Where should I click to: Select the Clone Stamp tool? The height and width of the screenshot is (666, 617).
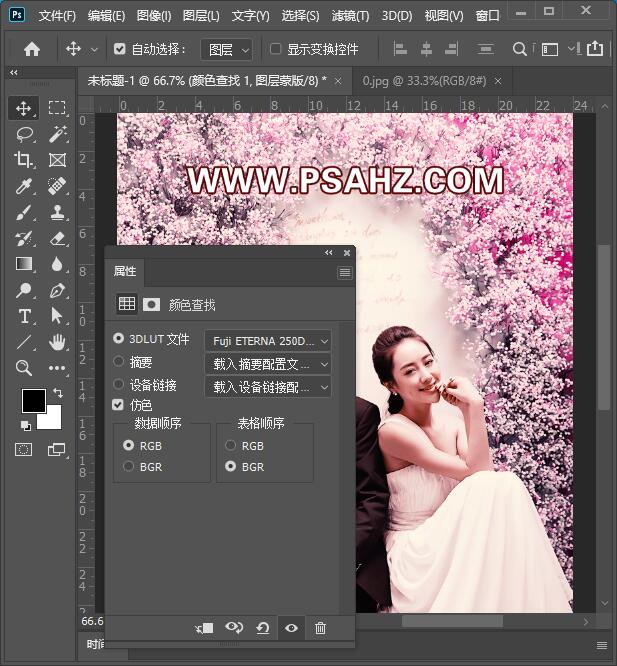(57, 212)
